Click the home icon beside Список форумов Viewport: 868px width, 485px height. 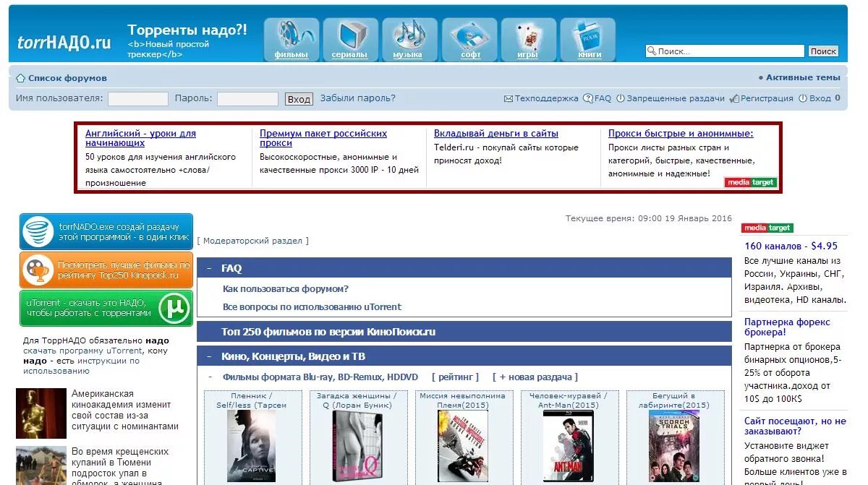(x=20, y=78)
